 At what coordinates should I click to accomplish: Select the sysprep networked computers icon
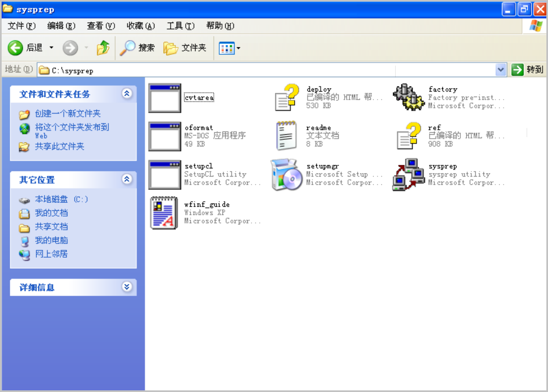[x=409, y=174]
